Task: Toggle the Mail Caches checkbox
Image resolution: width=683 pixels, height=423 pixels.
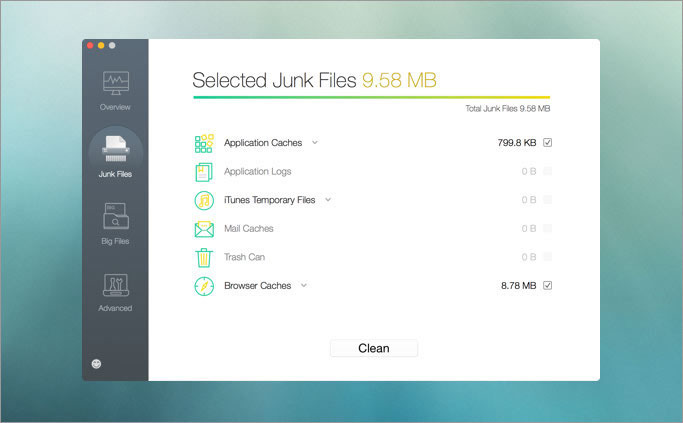Action: (548, 228)
